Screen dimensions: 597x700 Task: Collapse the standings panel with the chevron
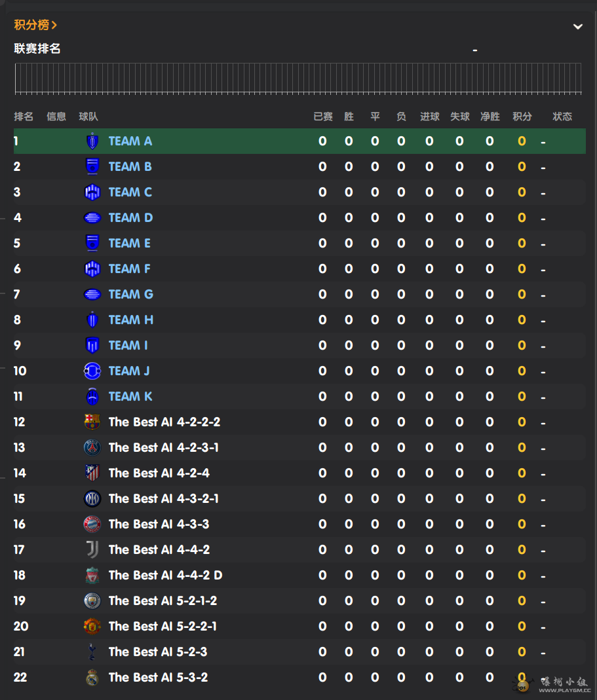(578, 26)
